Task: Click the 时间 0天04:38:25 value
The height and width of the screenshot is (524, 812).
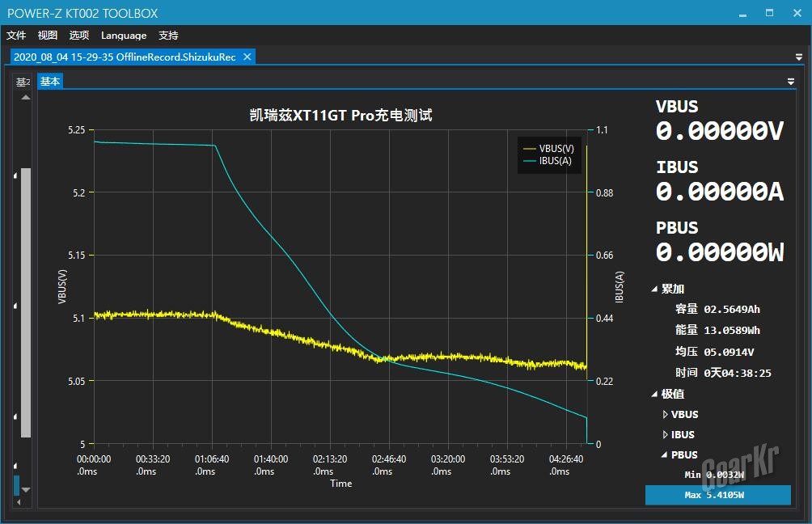Action: tap(738, 373)
